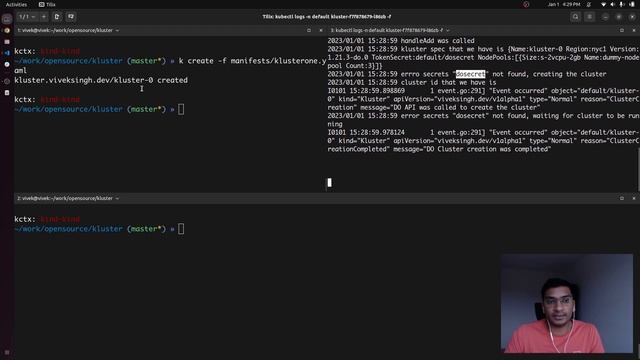Viewport: 640px width, 360px height.
Task: Click log text 'cluster id that we have is'
Action: [x=449, y=82]
